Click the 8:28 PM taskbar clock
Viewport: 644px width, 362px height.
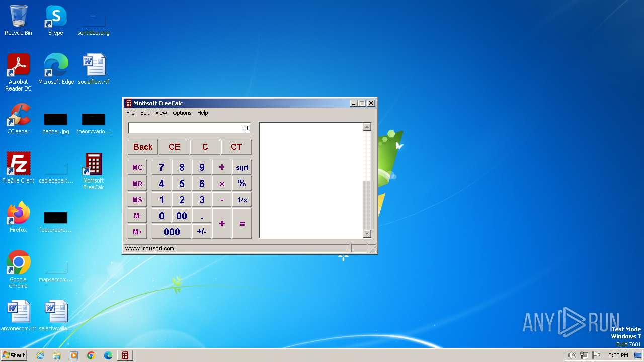618,355
